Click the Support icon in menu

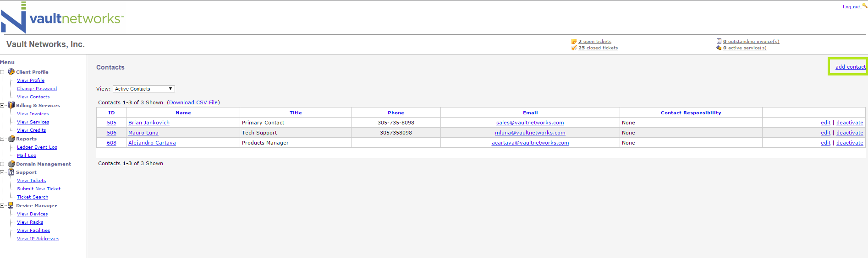click(x=11, y=172)
